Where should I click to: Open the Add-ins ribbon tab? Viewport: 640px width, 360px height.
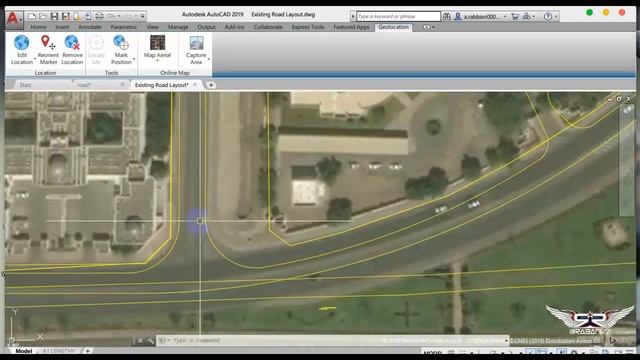point(234,27)
